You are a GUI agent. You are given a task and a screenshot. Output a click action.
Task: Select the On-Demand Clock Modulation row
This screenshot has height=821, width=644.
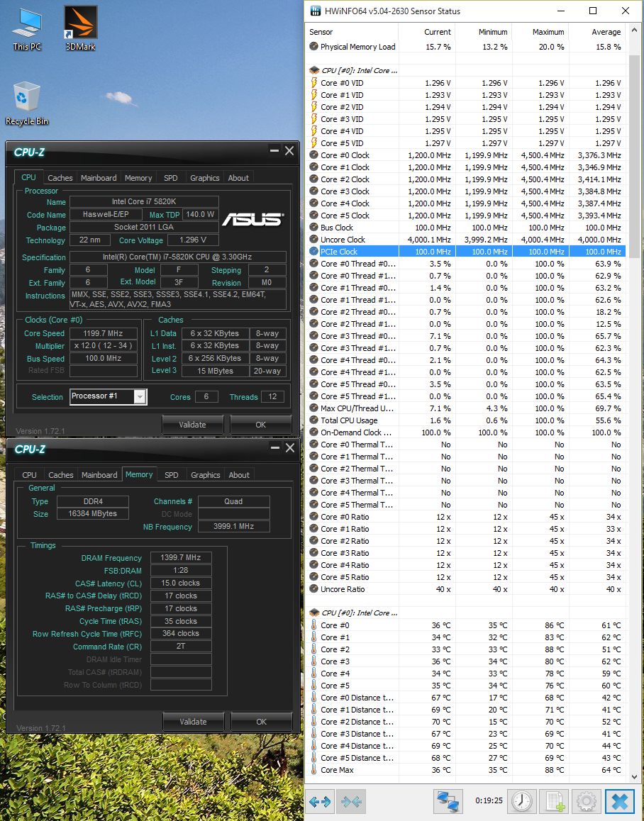465,432
